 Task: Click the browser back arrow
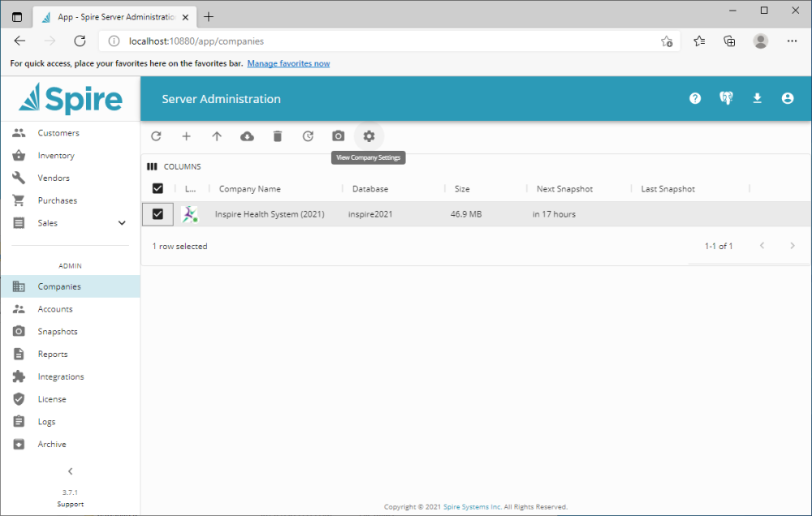click(19, 41)
